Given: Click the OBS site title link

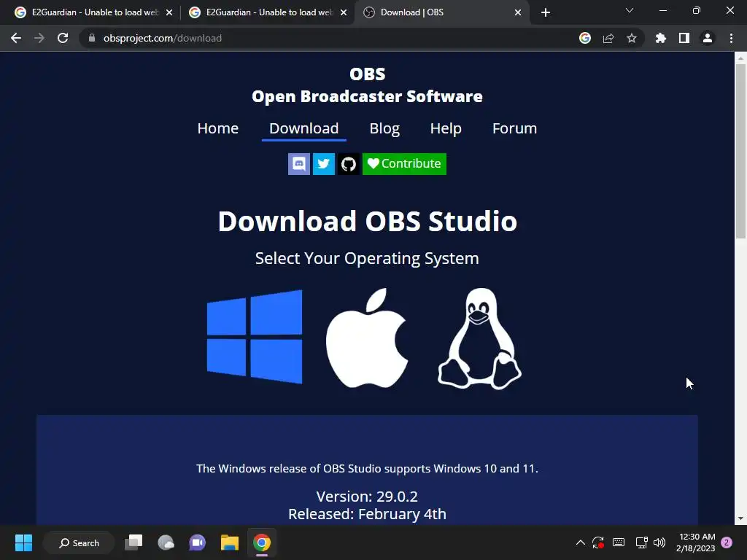Looking at the screenshot, I should [368, 74].
